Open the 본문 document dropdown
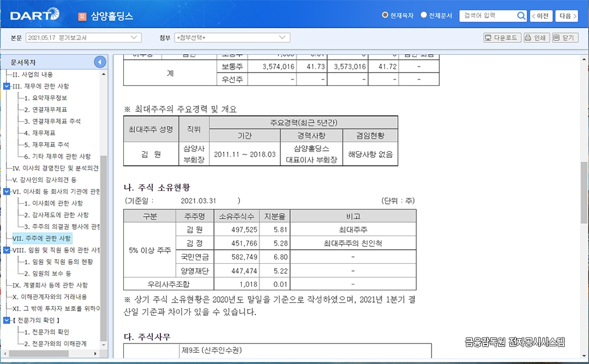 pyautogui.click(x=83, y=38)
